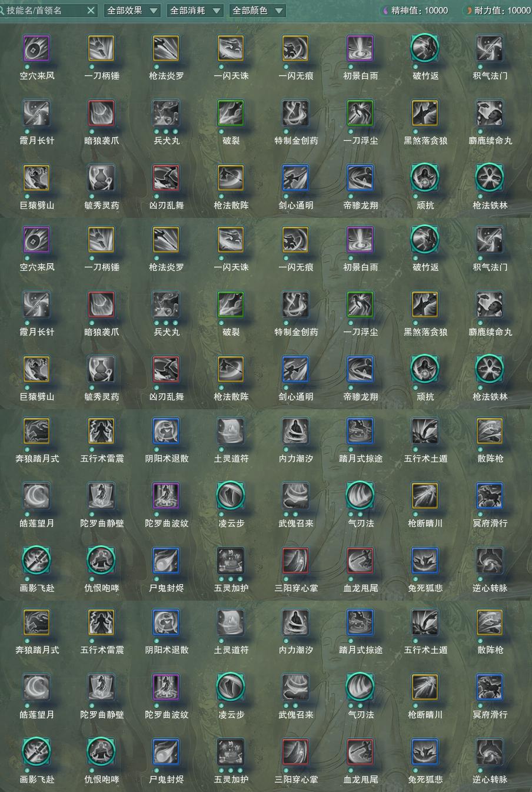Choose the upper 冥府滑行 skill icon

pyautogui.click(x=490, y=496)
